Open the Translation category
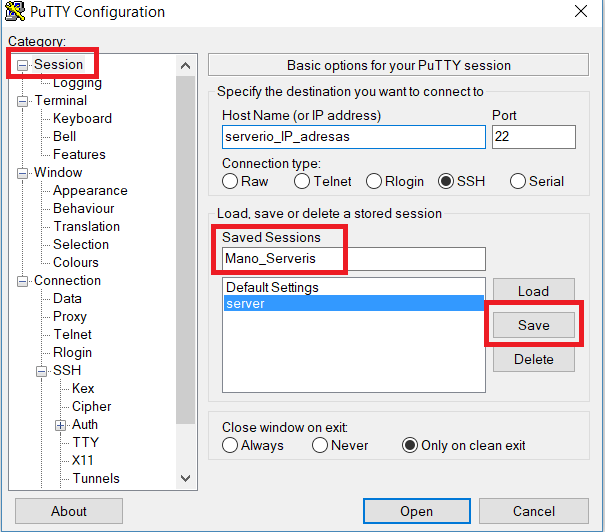This screenshot has height=532, width=605. point(86,226)
